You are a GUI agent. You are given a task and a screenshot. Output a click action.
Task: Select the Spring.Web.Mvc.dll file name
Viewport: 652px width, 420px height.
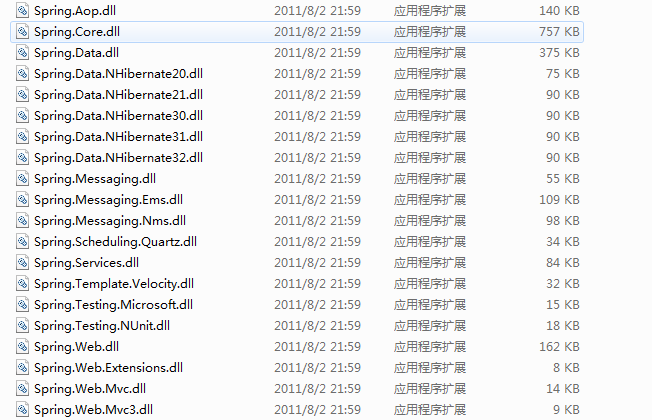tap(90, 388)
